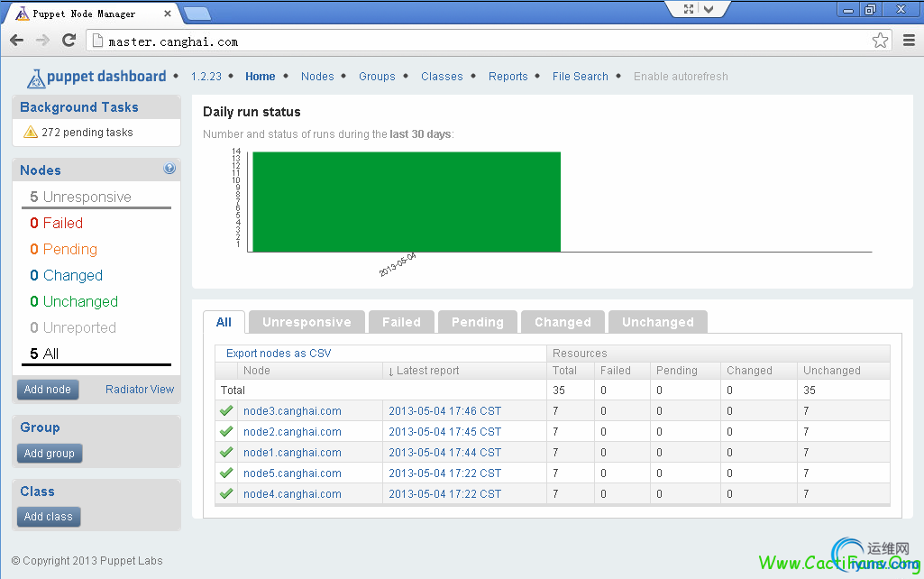Show 0 Pending nodes in sidebar
The width and height of the screenshot is (924, 579).
pos(63,250)
